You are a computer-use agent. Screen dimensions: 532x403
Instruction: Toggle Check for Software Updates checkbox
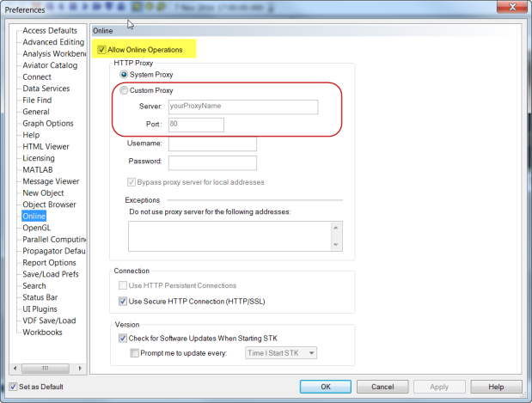[123, 339]
